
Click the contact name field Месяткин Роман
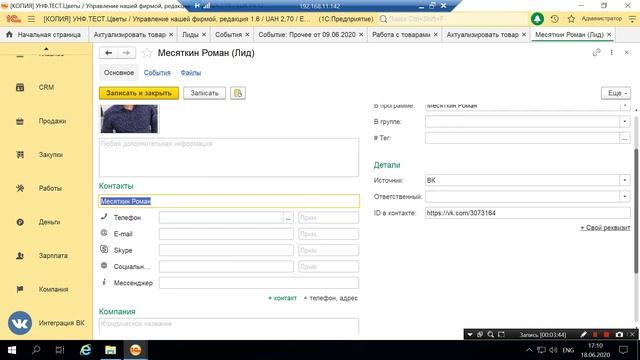coord(229,201)
